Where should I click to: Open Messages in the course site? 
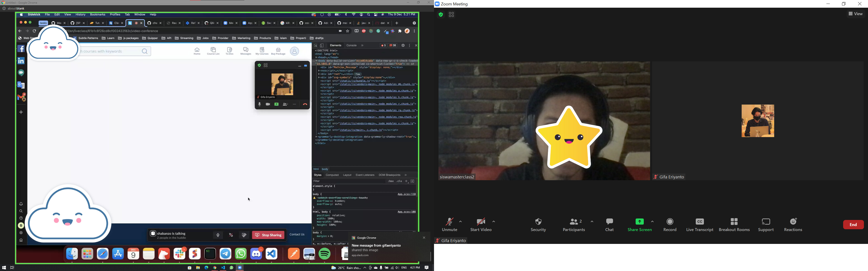(x=246, y=51)
